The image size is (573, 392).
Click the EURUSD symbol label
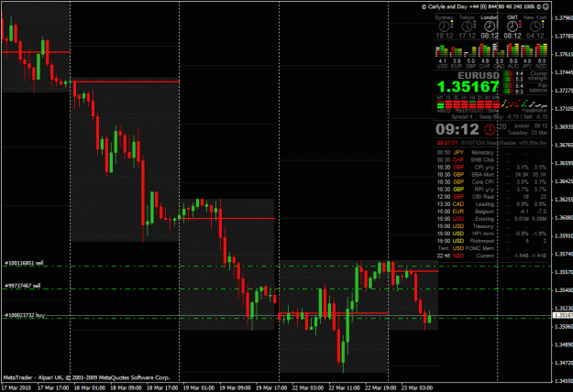(479, 75)
